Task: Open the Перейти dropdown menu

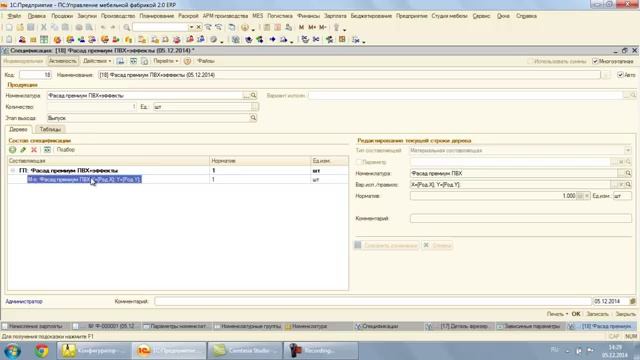Action: (165, 61)
